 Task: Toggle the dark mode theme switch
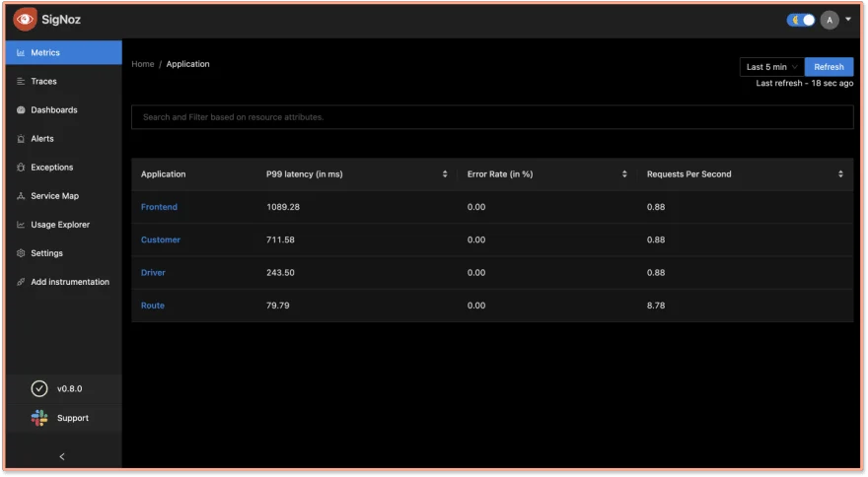[801, 21]
